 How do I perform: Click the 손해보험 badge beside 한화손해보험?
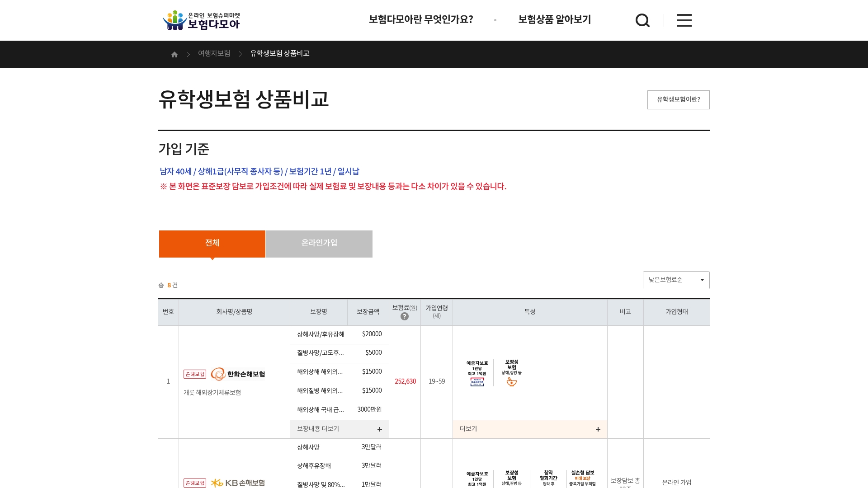(x=194, y=374)
